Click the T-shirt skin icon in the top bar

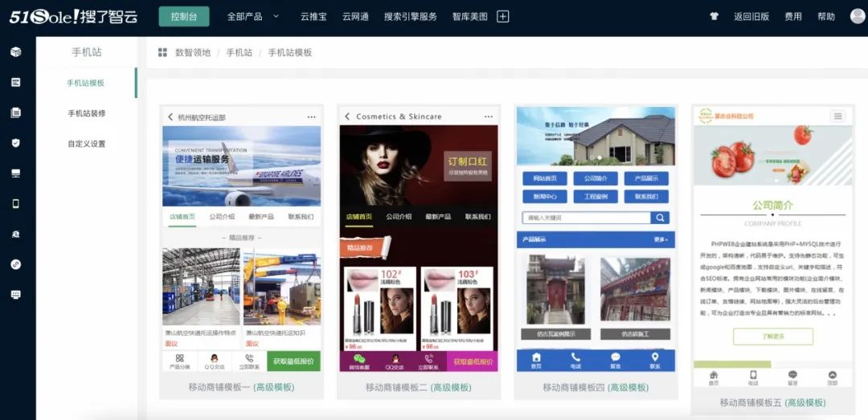pyautogui.click(x=714, y=16)
